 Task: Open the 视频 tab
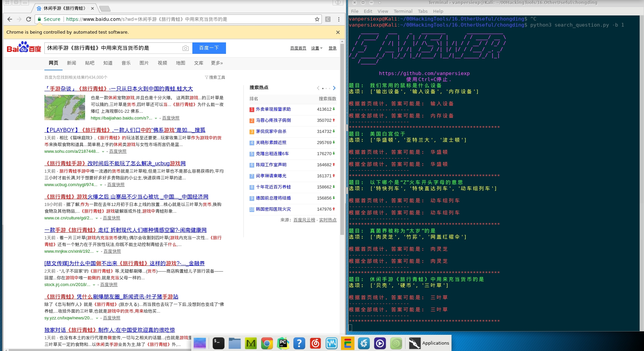click(x=162, y=63)
